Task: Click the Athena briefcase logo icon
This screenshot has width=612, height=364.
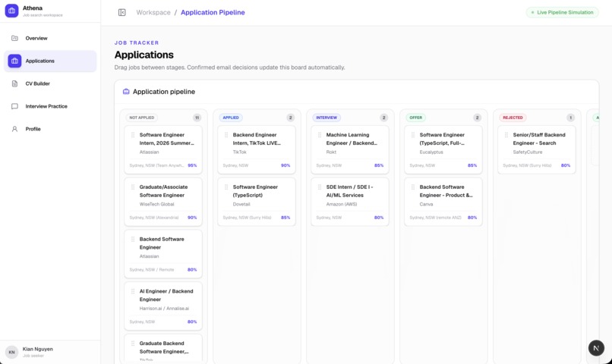Action: pos(11,11)
